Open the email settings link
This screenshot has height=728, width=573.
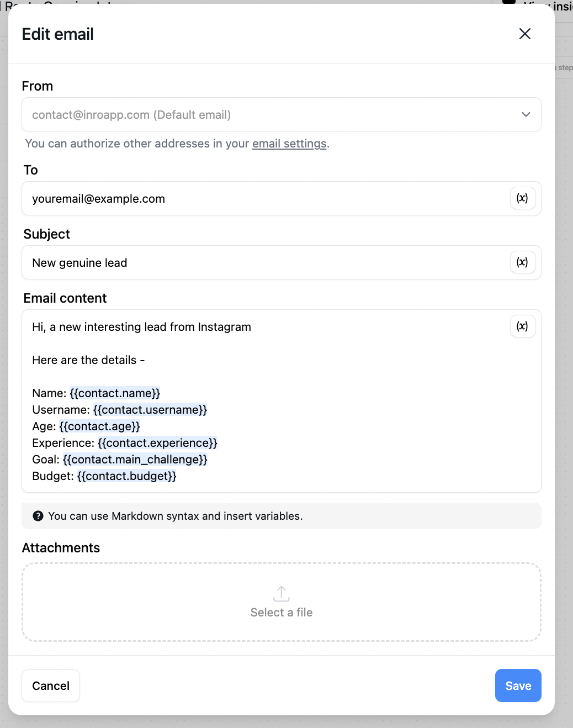pos(289,143)
